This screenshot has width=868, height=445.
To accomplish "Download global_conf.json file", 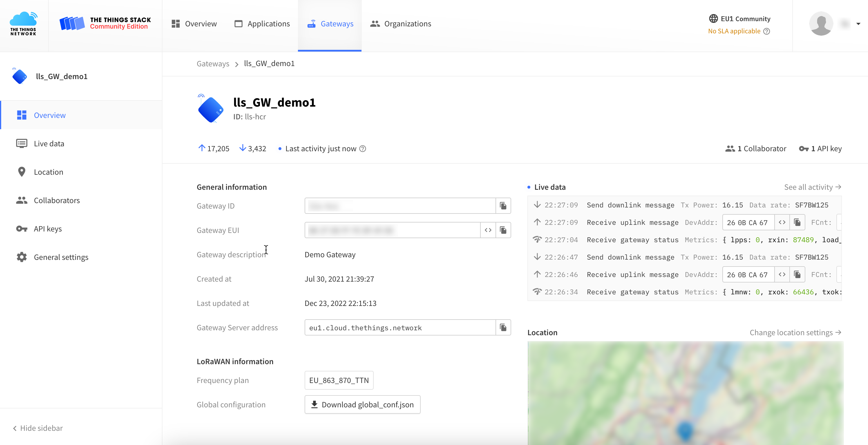I will click(x=363, y=405).
